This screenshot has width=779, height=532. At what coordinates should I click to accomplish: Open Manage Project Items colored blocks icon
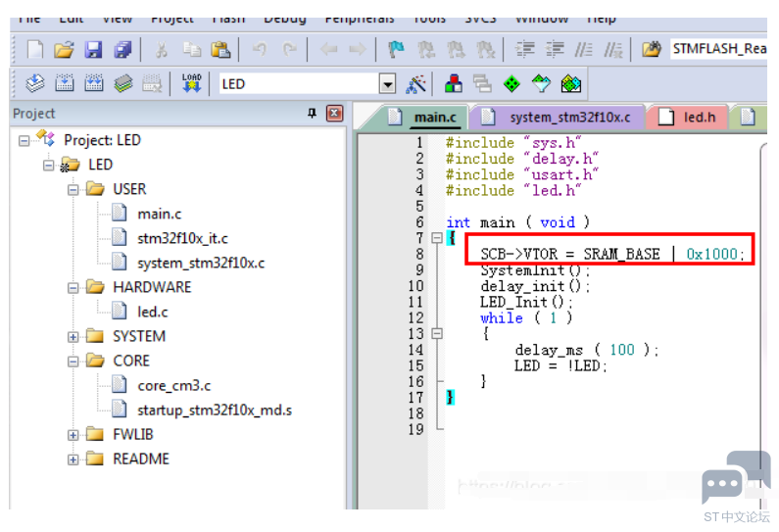coord(453,83)
